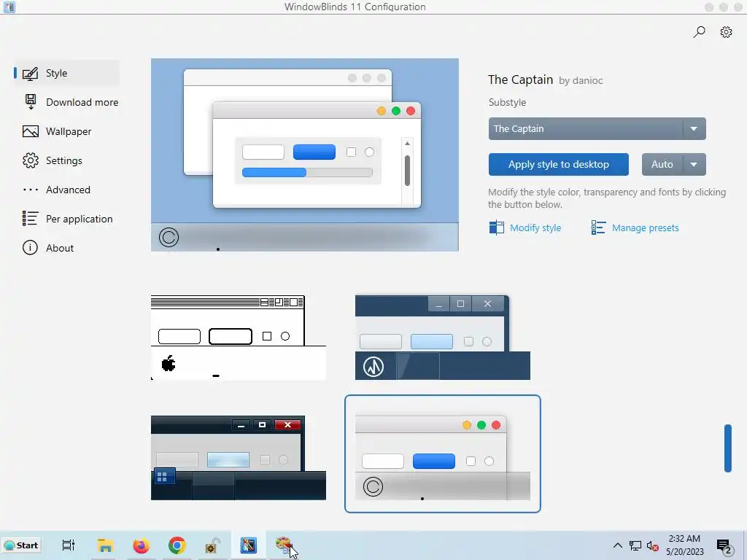The height and width of the screenshot is (560, 747).
Task: Open The Captain substyle combo box
Action: 597,128
